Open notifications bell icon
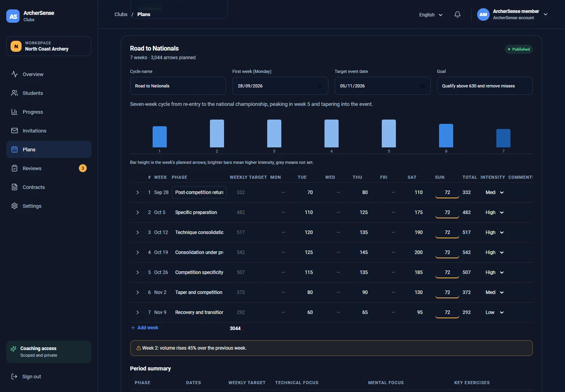The height and width of the screenshot is (392, 565). click(x=457, y=15)
